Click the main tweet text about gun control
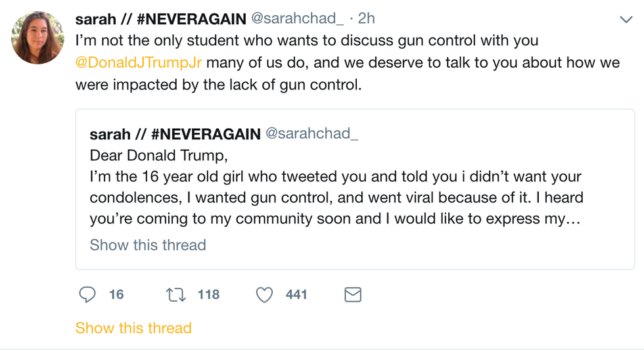This screenshot has width=644, height=351. [307, 41]
